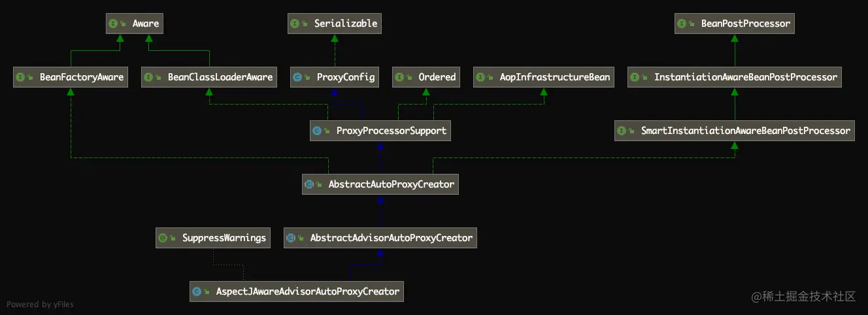
Task: Click visibility lock icon on Serializable node
Action: 305,24
